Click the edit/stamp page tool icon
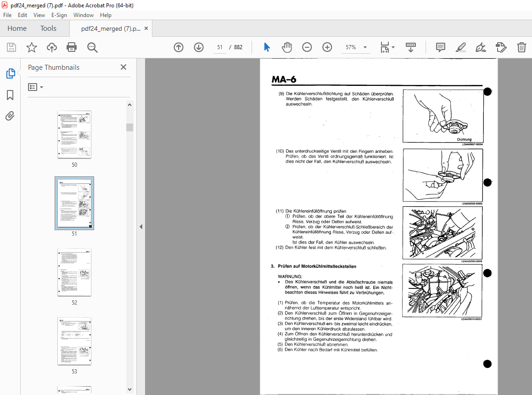The height and width of the screenshot is (395, 532). pos(501,47)
